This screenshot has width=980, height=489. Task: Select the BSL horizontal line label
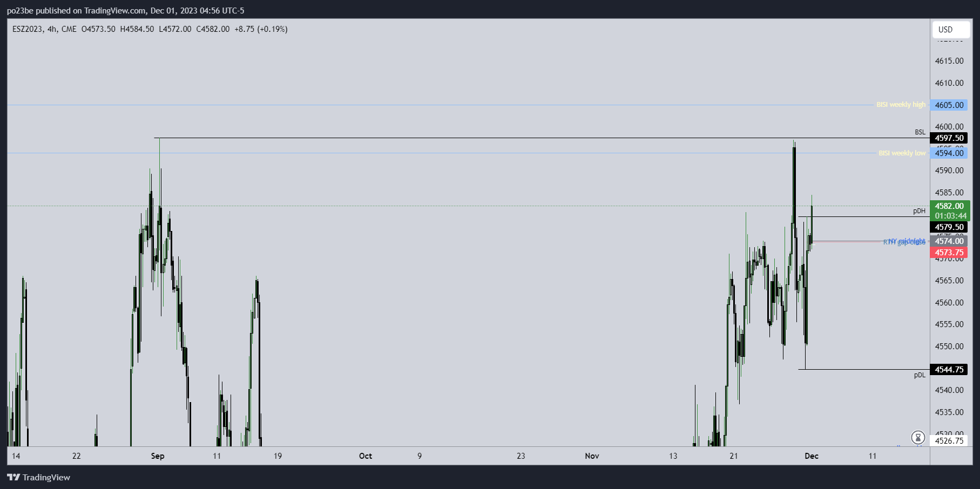pyautogui.click(x=920, y=132)
